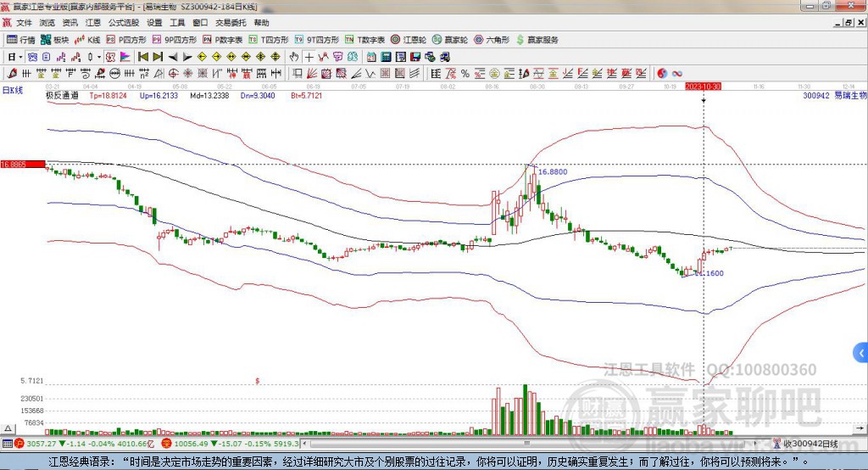The height and width of the screenshot is (470, 868).
Task: Switch to K线 chart view
Action: pyautogui.click(x=87, y=40)
